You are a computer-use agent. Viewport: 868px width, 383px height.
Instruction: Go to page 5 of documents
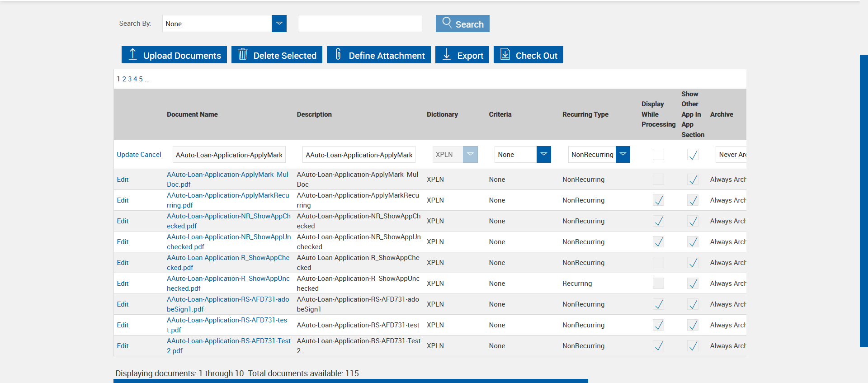tap(141, 79)
